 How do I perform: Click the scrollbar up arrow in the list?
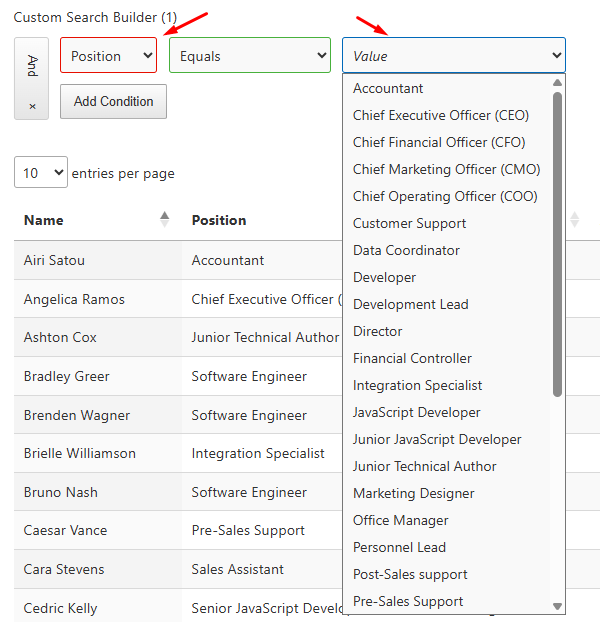coord(557,83)
